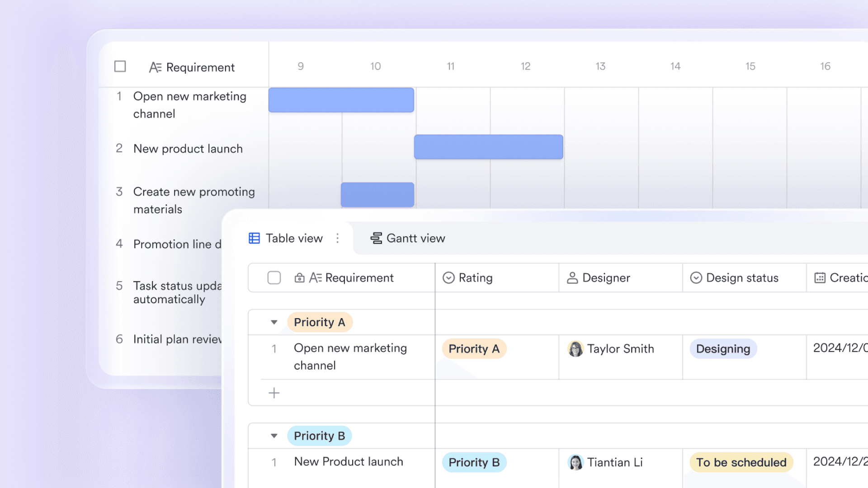Tick the select-all checkbox in Gantt Requirement header
Viewport: 868px width, 488px height.
pyautogui.click(x=120, y=66)
